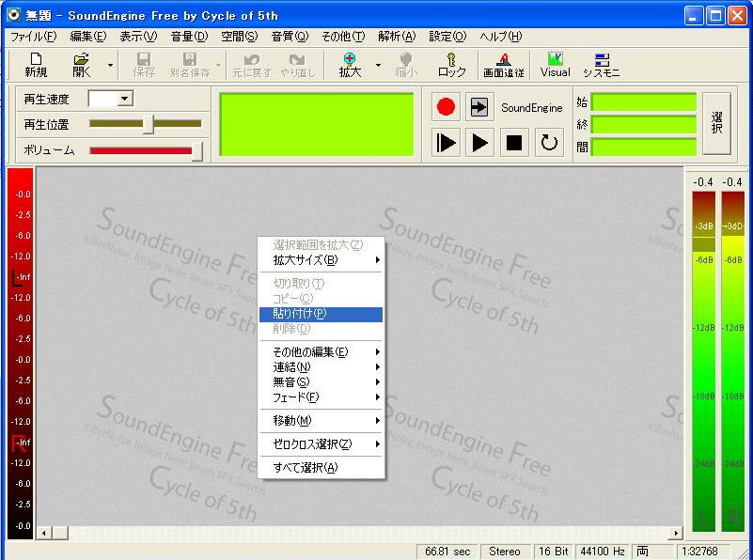Expand 連結(N) submenu
The height and width of the screenshot is (560, 753).
pyautogui.click(x=321, y=367)
